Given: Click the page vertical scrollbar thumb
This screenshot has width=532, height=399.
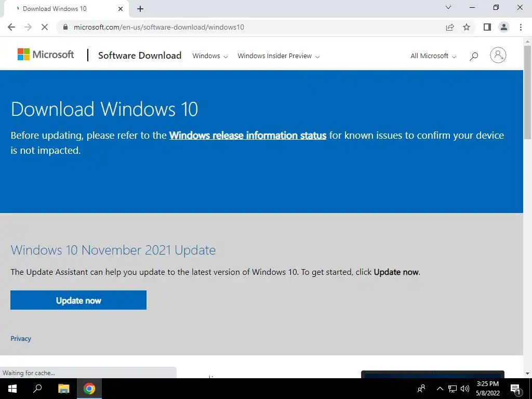Looking at the screenshot, I should 527,92.
